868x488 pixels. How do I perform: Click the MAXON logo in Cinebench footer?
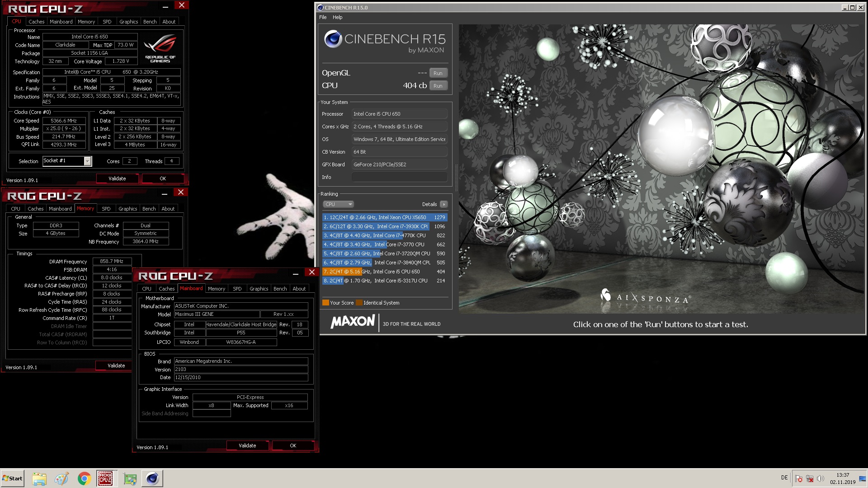(353, 322)
